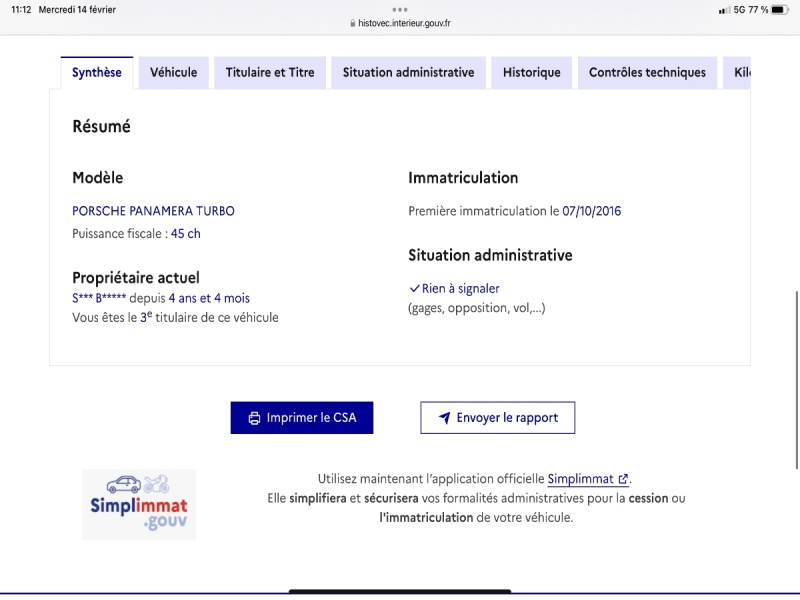Open the Titulaire et Titre tab
800x600 pixels.
point(270,72)
